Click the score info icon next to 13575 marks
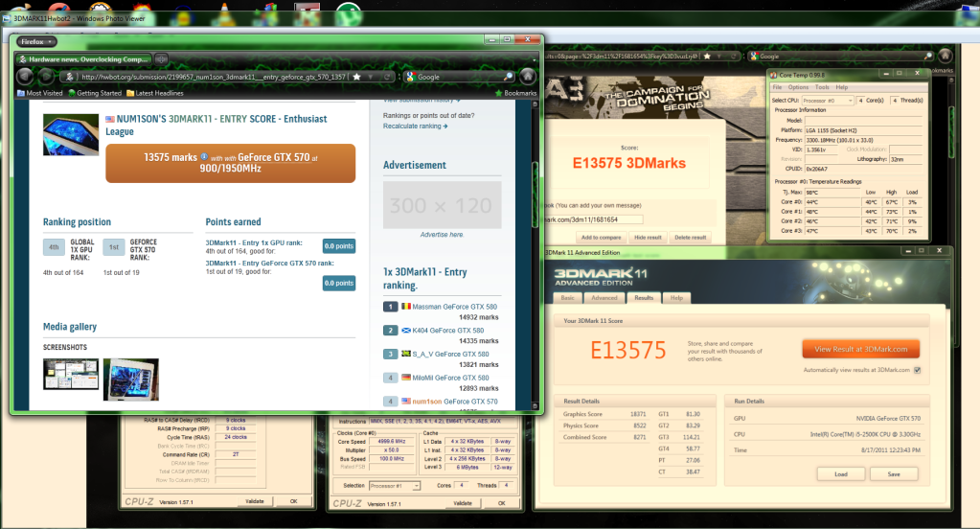The height and width of the screenshot is (529, 980). point(204,156)
